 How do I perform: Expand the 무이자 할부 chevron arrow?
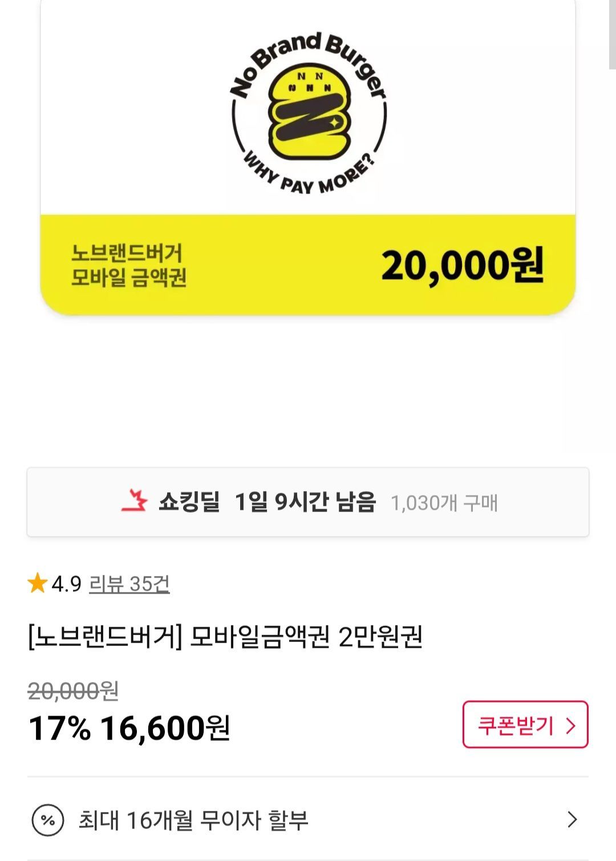click(x=572, y=820)
